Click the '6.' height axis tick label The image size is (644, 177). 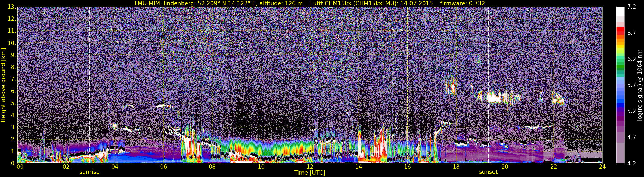click(13, 91)
